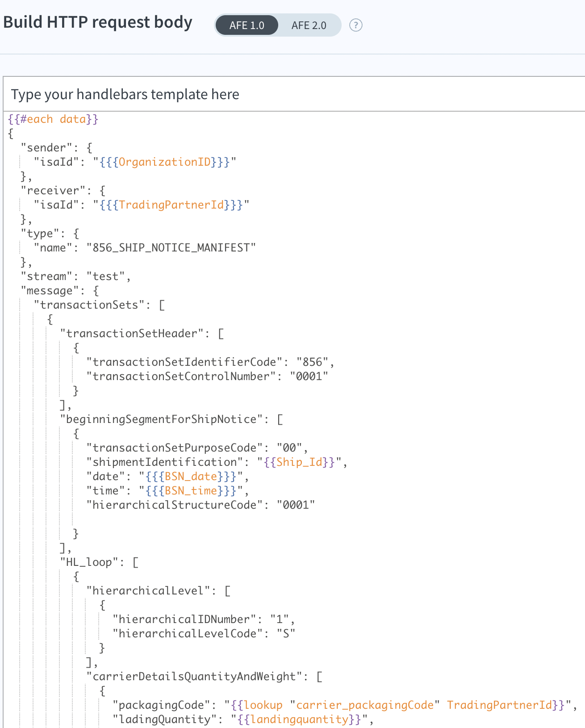
Task: Place cursor on "sender" key line
Action: click(56, 148)
